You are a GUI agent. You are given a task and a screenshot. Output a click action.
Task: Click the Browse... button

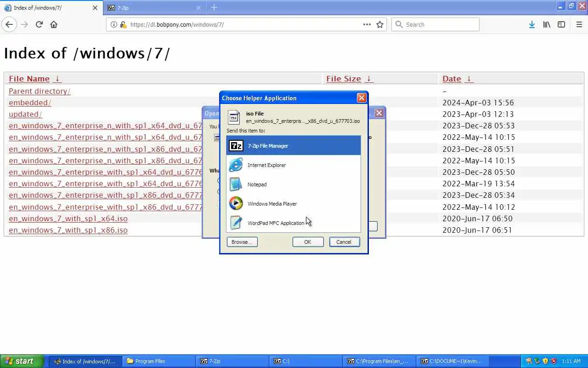tap(242, 242)
